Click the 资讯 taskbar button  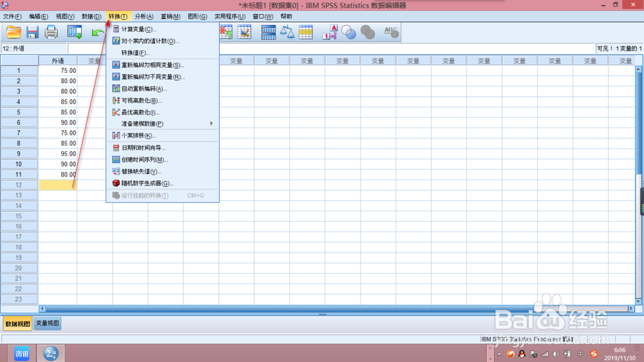click(22, 354)
